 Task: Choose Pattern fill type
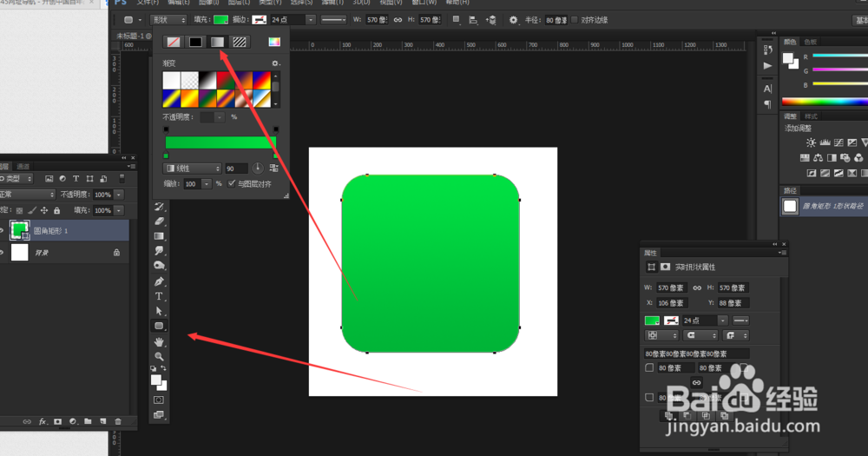pyautogui.click(x=240, y=42)
